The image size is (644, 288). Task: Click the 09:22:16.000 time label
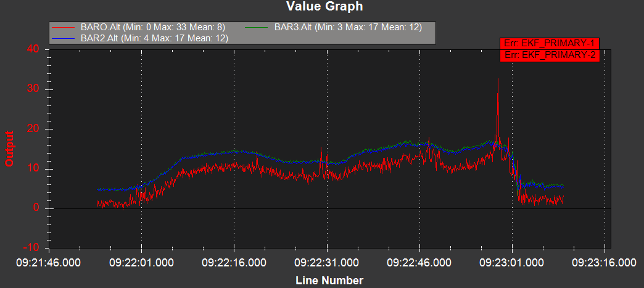[234, 263]
